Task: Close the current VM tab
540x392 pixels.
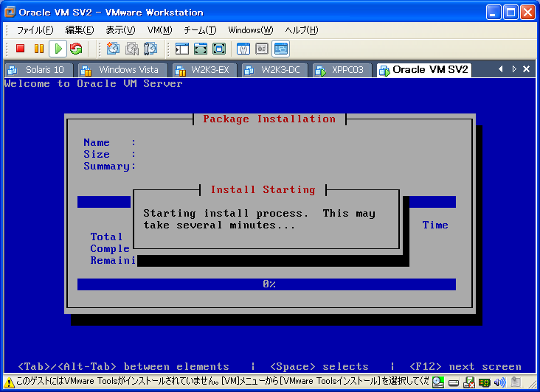Action: tap(526, 69)
